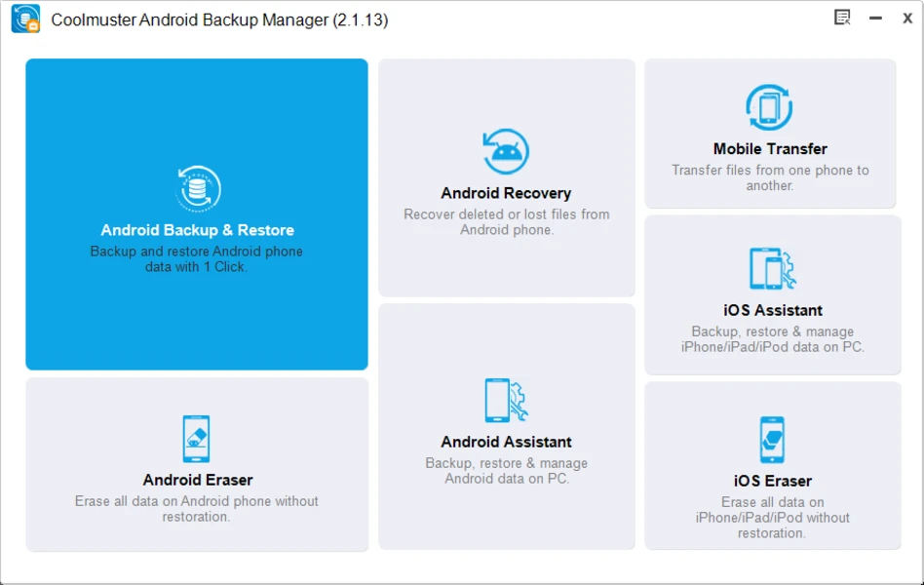Viewport: 924px width, 585px height.
Task: Click "Transfer files from one phone" description
Action: tap(770, 178)
